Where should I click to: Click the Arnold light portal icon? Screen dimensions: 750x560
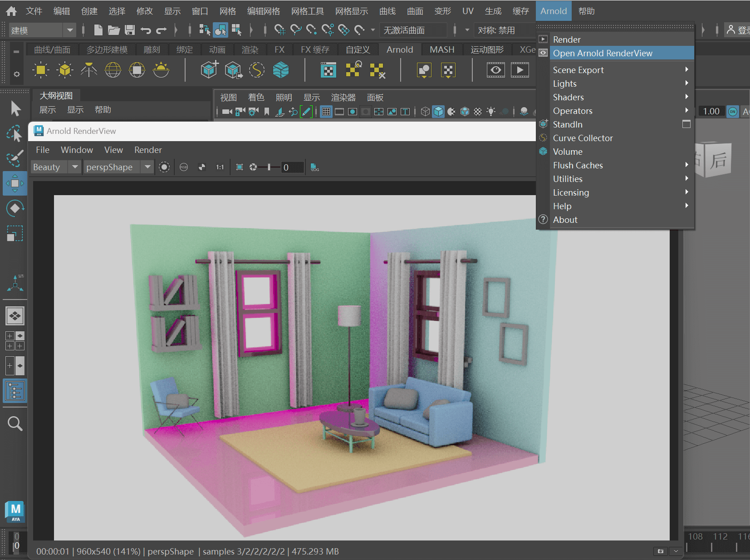click(x=137, y=70)
